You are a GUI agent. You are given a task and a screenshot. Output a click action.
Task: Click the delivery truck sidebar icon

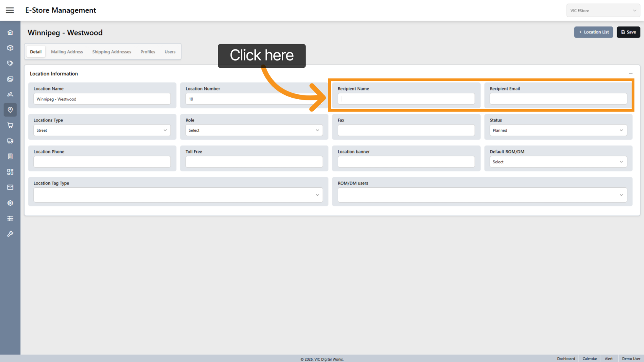point(10,141)
